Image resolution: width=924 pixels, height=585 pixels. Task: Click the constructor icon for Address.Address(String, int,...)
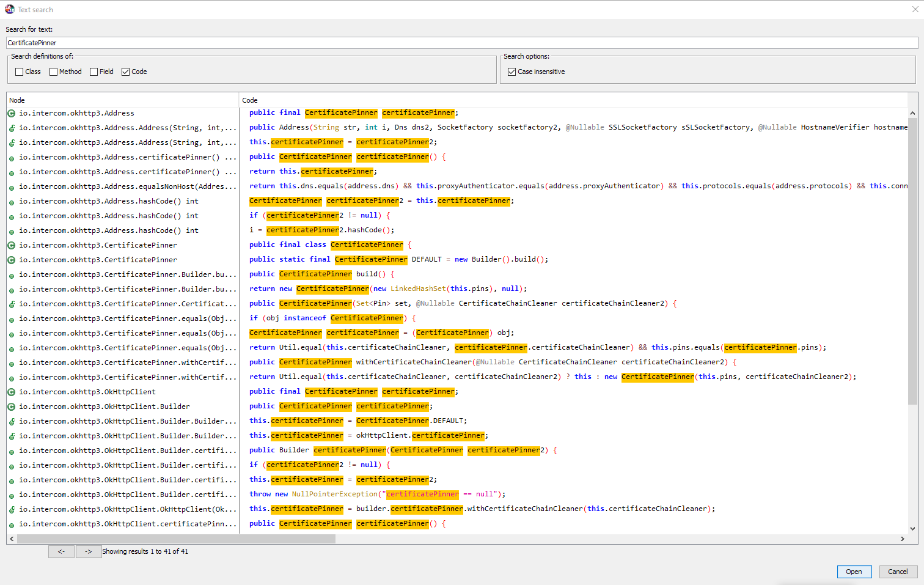[11, 128]
